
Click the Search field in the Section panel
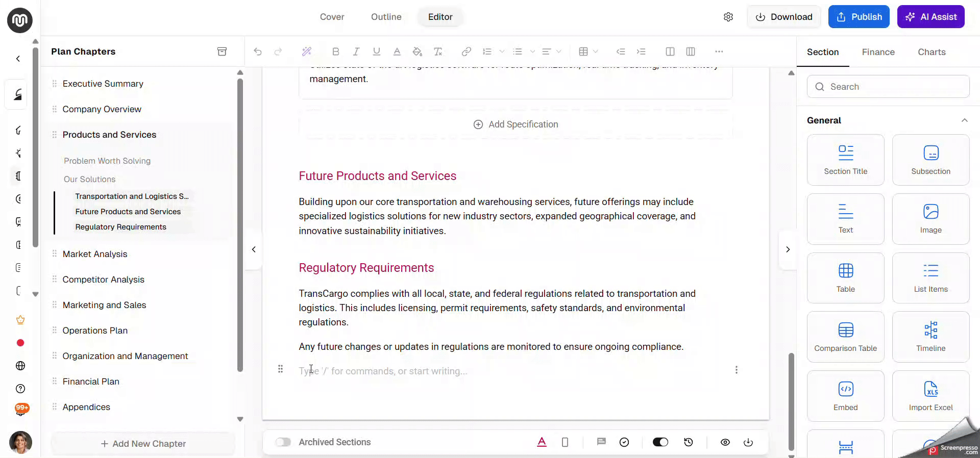point(888,87)
